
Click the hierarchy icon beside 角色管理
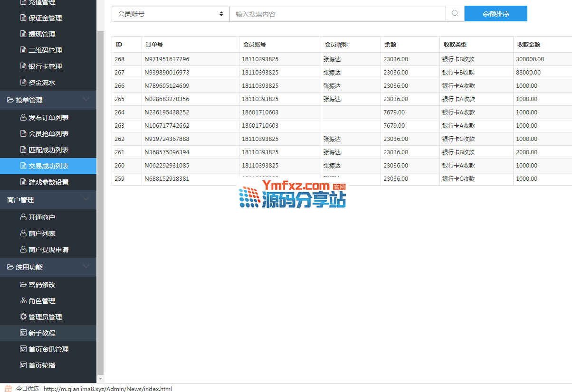23,301
